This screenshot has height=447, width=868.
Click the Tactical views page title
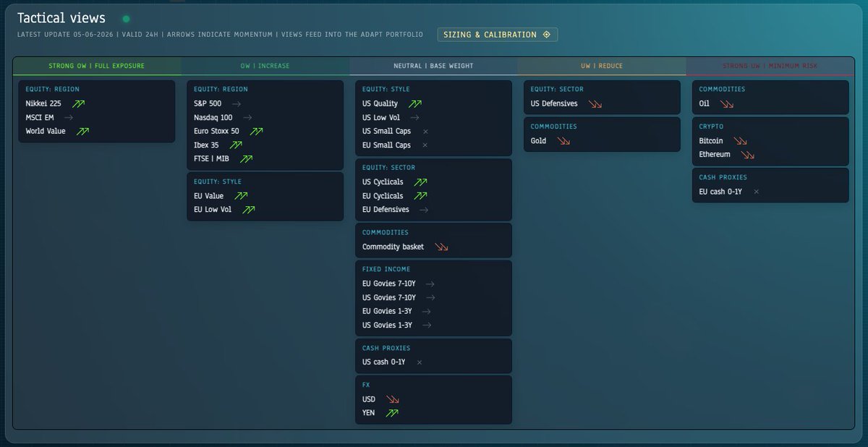click(x=61, y=18)
